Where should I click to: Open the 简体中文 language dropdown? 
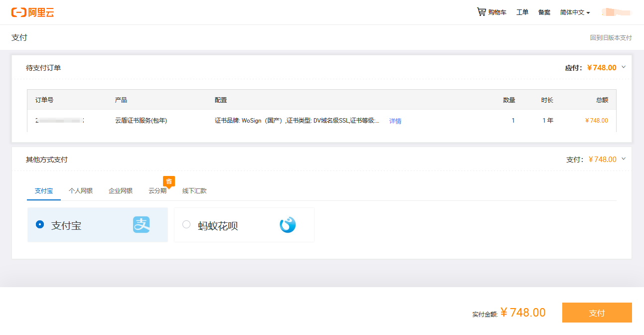point(575,12)
